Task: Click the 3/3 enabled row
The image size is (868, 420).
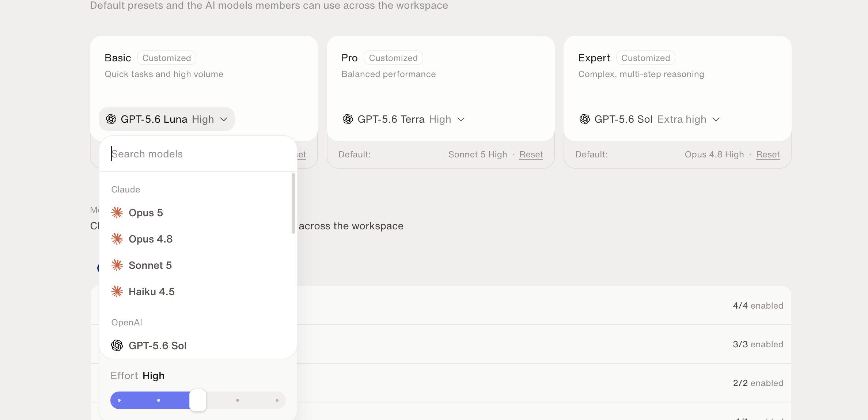Action: [441, 344]
